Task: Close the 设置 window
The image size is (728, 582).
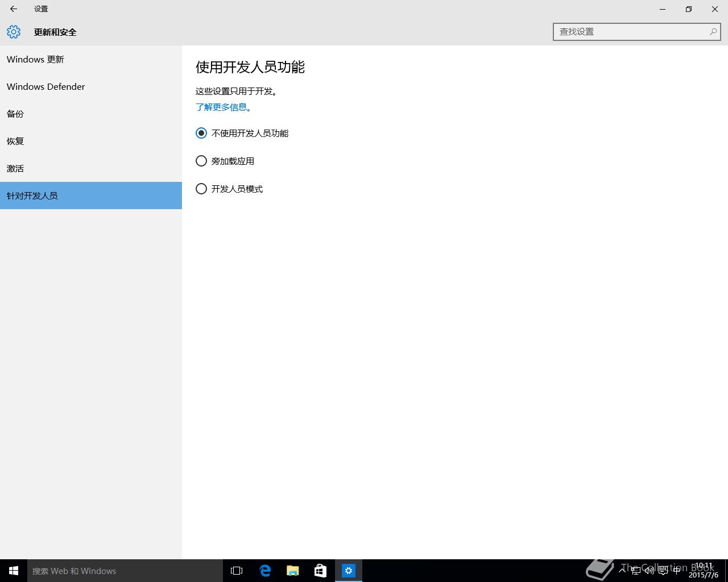Action: coord(715,9)
